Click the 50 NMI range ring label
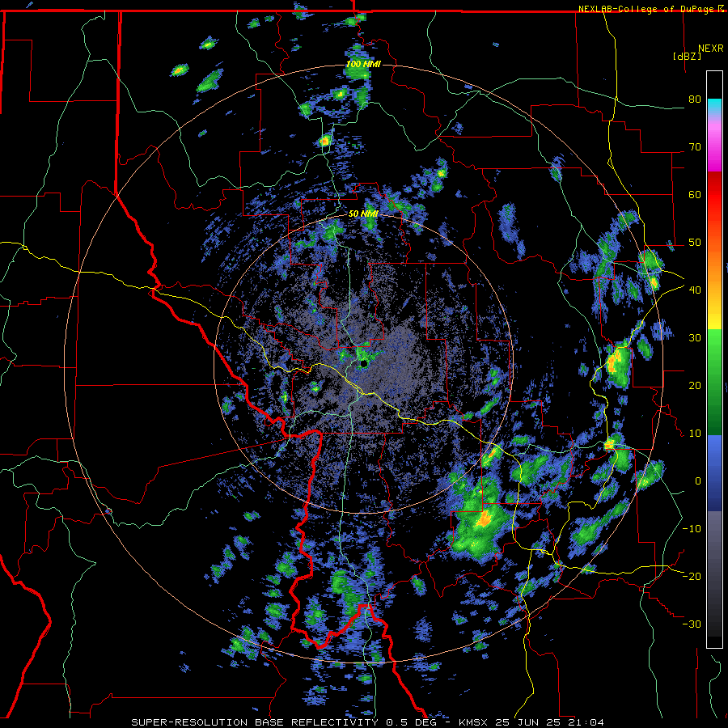 (363, 214)
